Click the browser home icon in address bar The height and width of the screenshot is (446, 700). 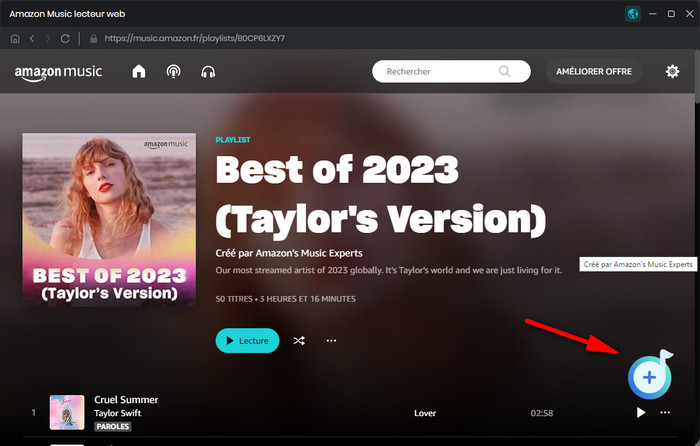(x=14, y=38)
